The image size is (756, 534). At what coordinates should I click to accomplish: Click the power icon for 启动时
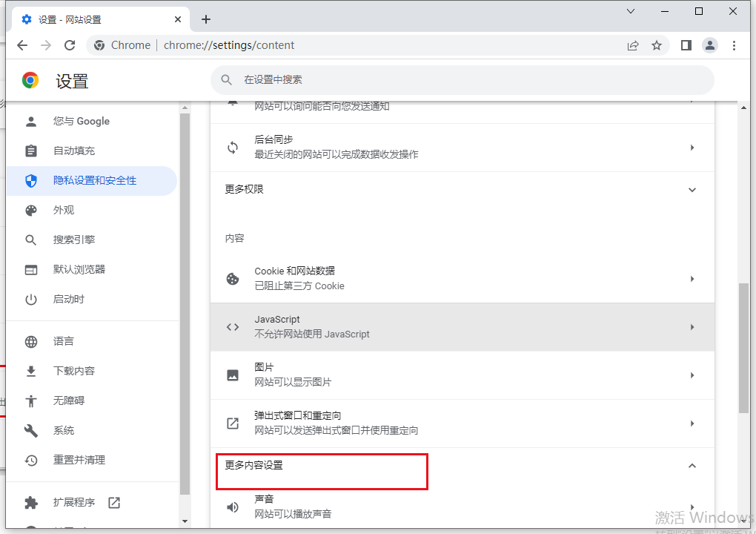(31, 300)
